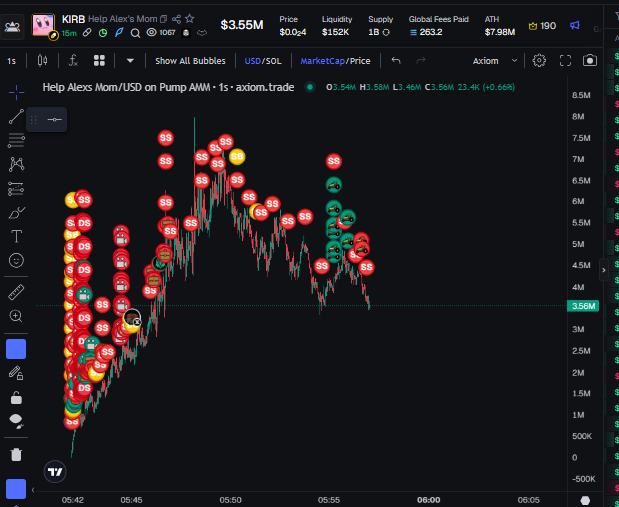The image size is (619, 507).
Task: Select the crosshair cursor tool
Action: pyautogui.click(x=16, y=92)
